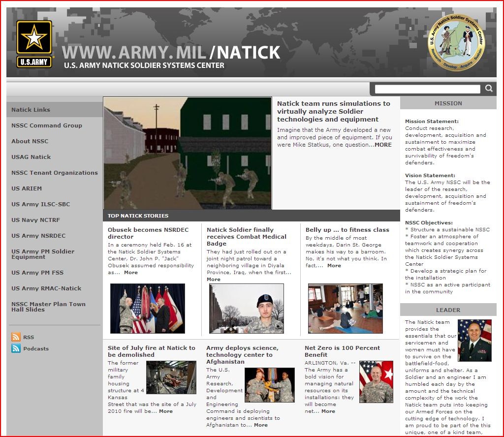Click the MISSION section header

click(448, 103)
